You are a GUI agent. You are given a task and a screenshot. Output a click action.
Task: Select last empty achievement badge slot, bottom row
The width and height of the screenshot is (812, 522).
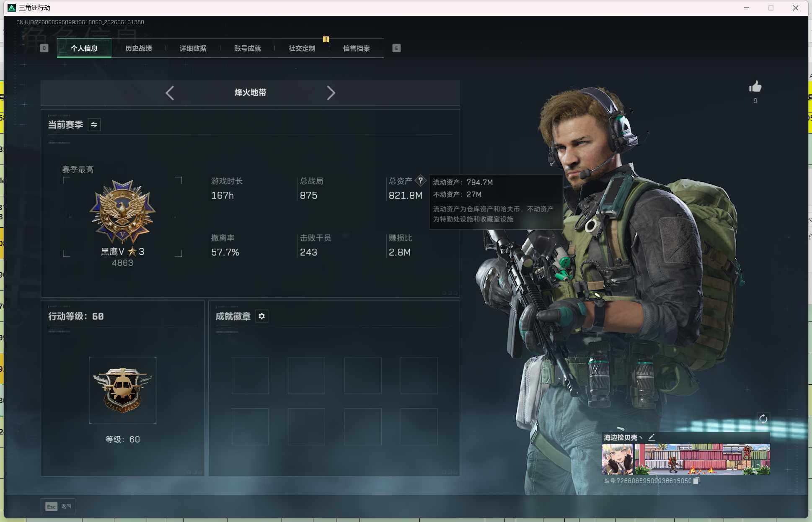point(419,427)
